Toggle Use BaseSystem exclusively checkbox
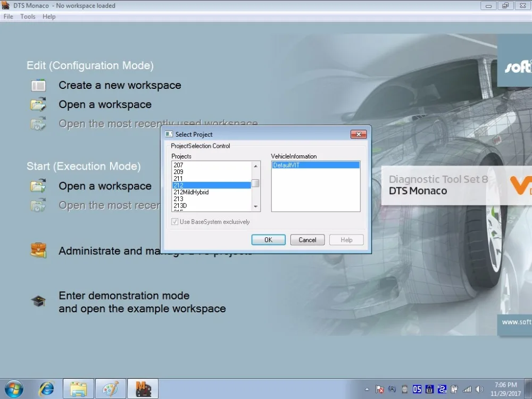Viewport: 532px width, 399px height. (x=174, y=221)
